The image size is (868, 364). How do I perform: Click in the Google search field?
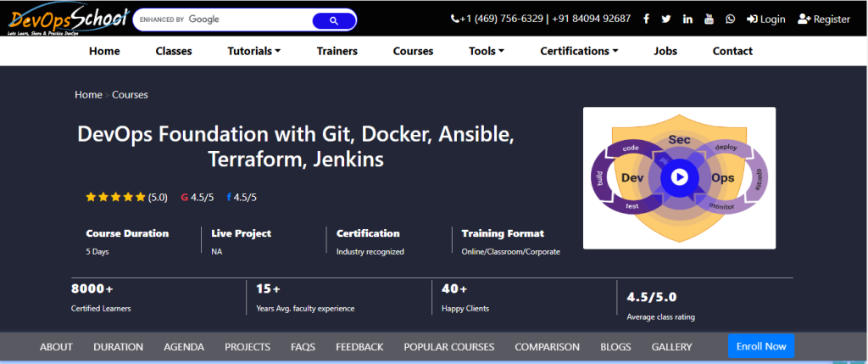pyautogui.click(x=223, y=20)
